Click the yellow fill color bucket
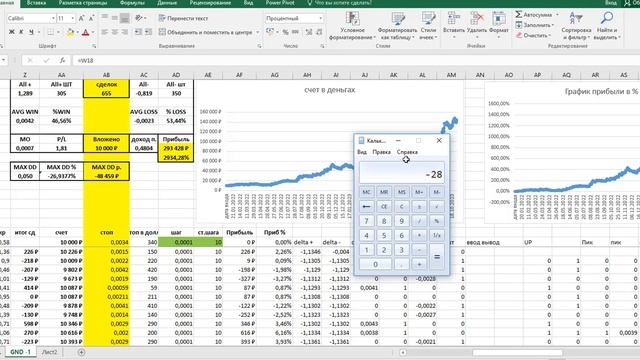This screenshot has height=360, width=640. tap(70, 32)
